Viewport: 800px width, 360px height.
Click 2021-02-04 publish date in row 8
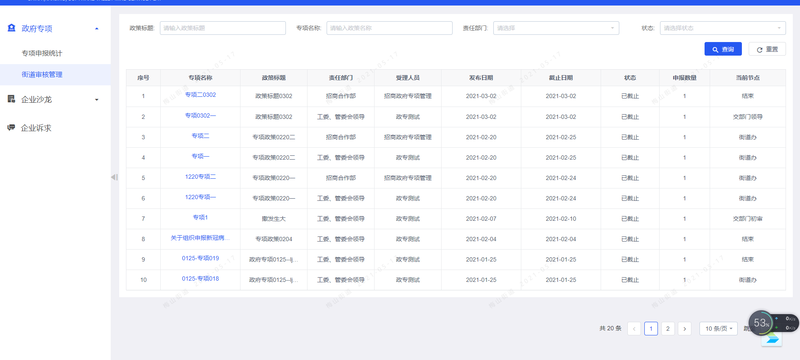pos(481,239)
